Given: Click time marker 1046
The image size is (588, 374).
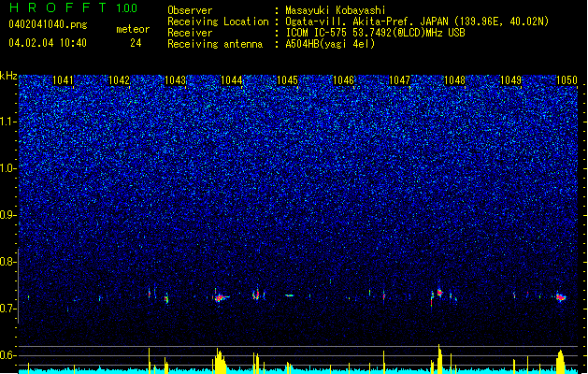Looking at the screenshot, I should coord(343,79).
